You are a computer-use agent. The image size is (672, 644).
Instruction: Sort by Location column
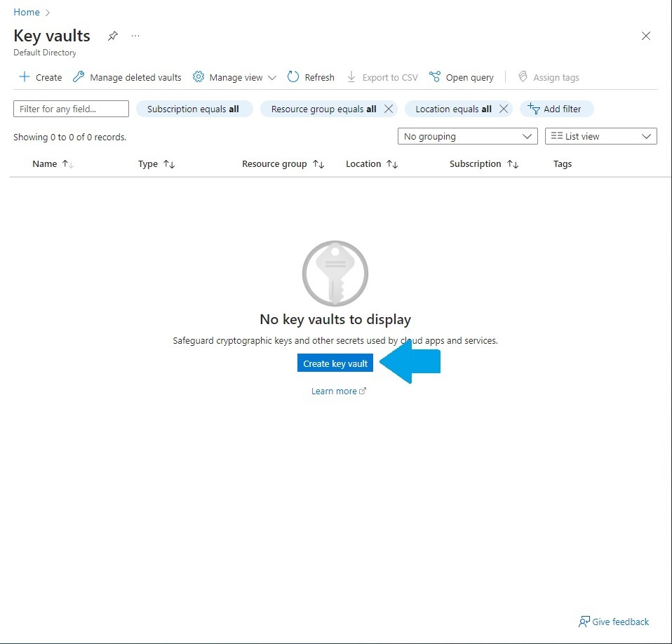click(x=372, y=164)
